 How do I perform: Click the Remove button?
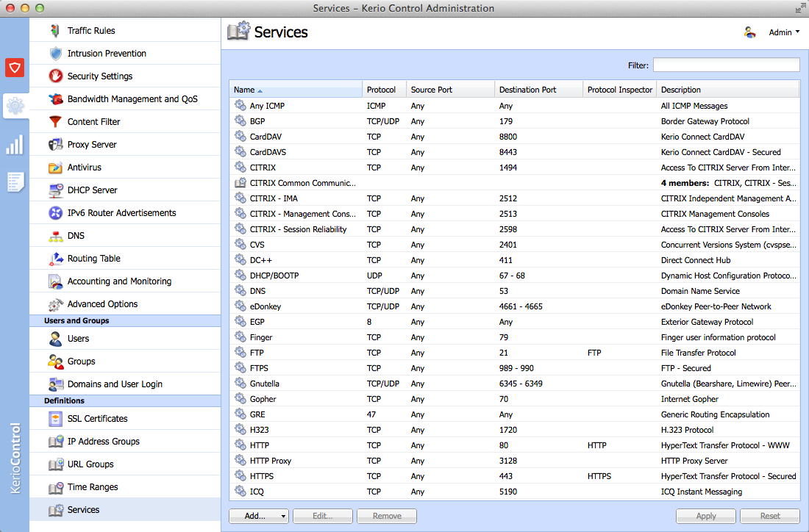386,516
